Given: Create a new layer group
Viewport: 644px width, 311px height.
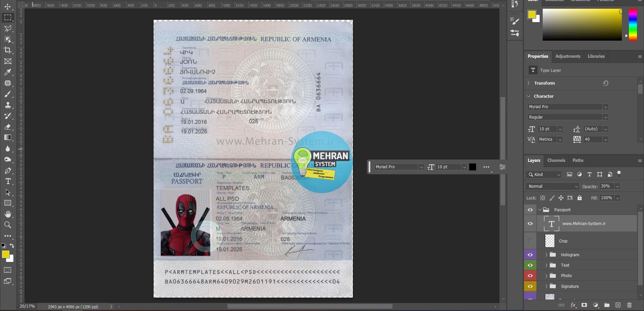Looking at the screenshot, I should coord(607,305).
